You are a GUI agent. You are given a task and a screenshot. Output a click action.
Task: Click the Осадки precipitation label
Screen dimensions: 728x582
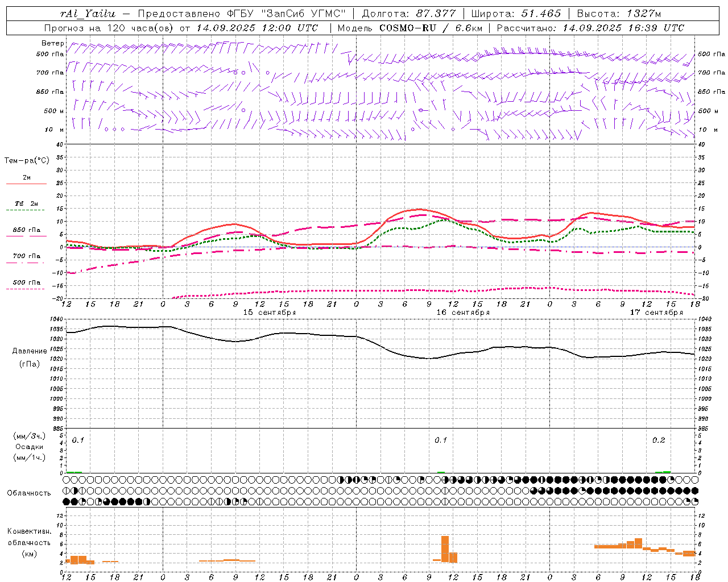click(x=29, y=447)
